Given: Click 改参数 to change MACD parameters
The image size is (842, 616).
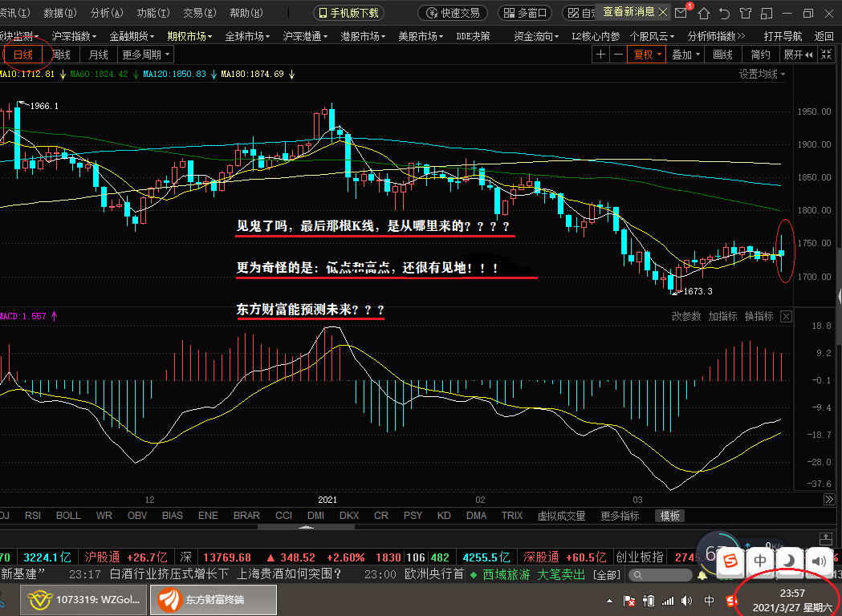Looking at the screenshot, I should (x=686, y=316).
